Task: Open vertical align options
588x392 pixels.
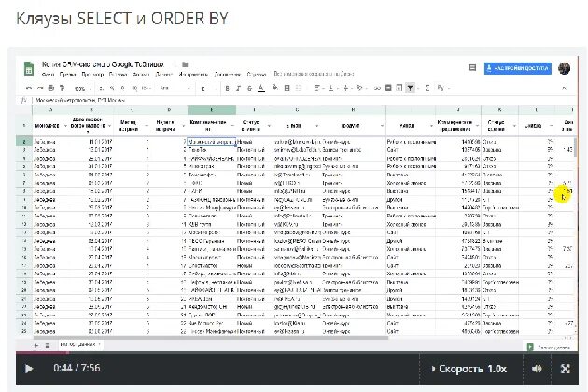Action: tap(332, 88)
